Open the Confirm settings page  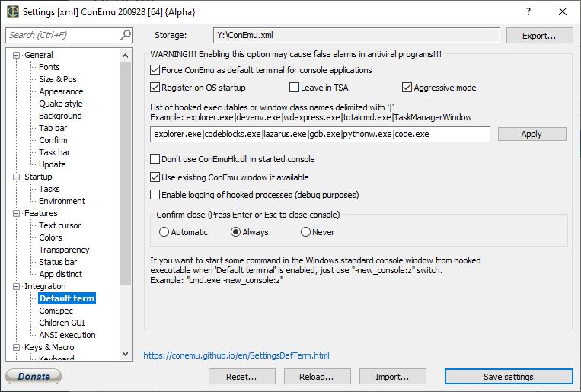pos(53,140)
